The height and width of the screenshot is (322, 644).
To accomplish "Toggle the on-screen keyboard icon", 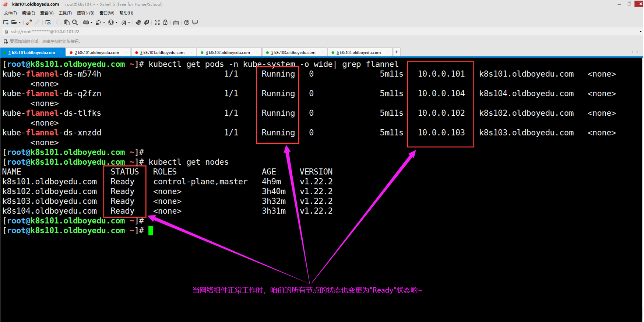I will click(x=176, y=22).
